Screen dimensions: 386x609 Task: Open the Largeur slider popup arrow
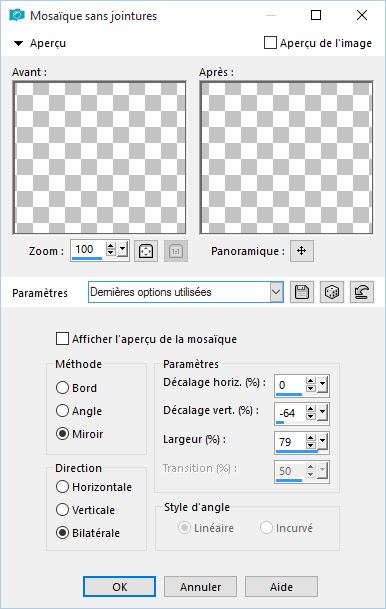pos(322,442)
